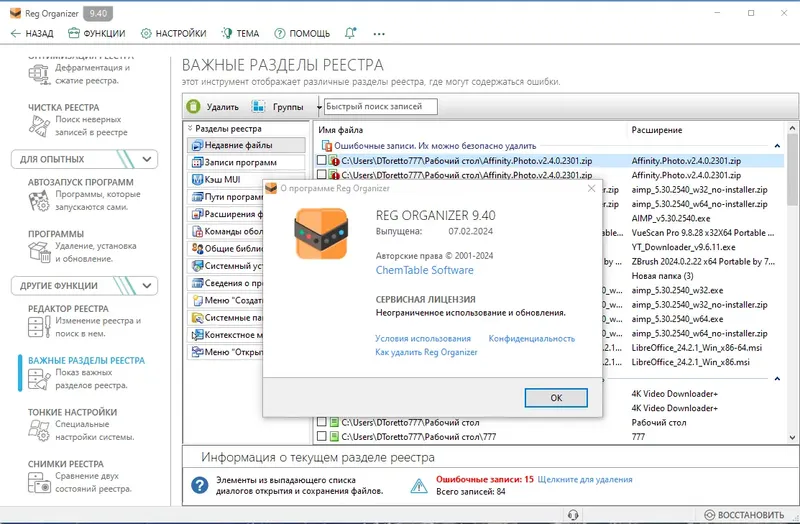Collapse the Другие функции group
Screen dimensions: 800x524
pyautogui.click(x=146, y=286)
